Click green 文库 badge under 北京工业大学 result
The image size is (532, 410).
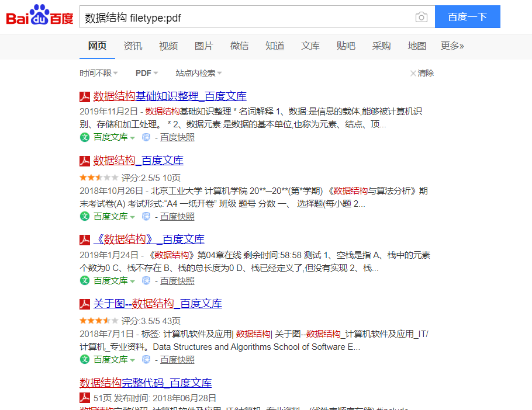85,216
